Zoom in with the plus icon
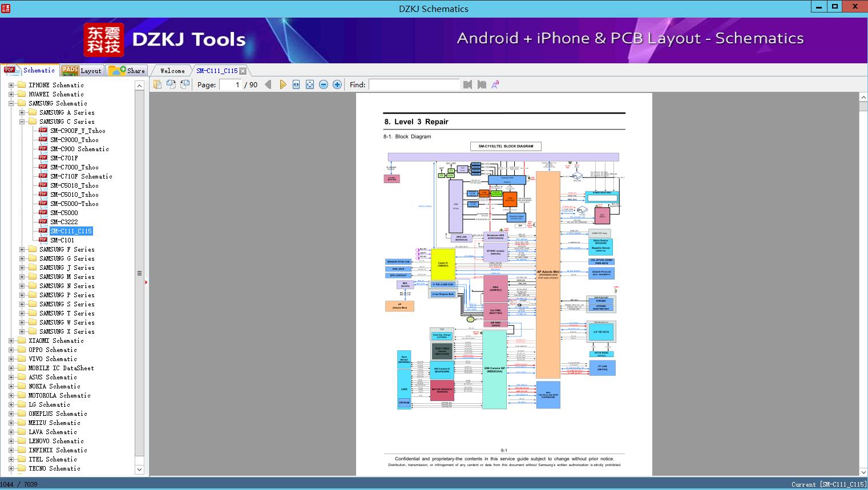 pos(337,84)
